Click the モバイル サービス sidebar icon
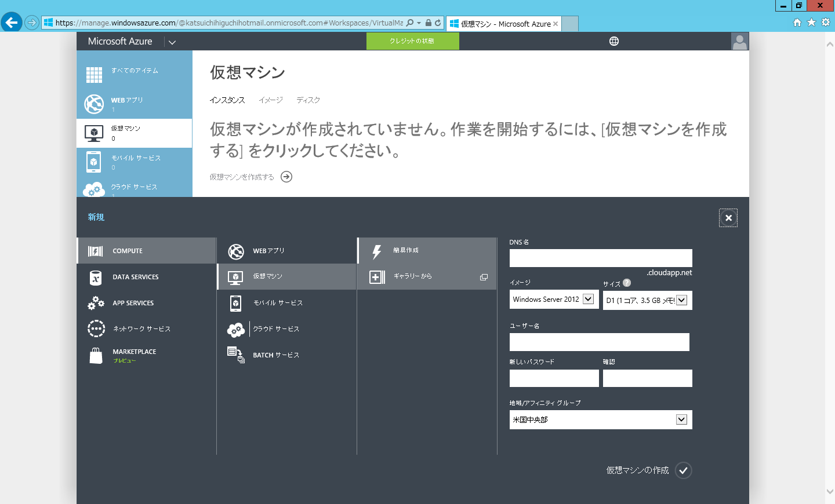 click(x=94, y=162)
